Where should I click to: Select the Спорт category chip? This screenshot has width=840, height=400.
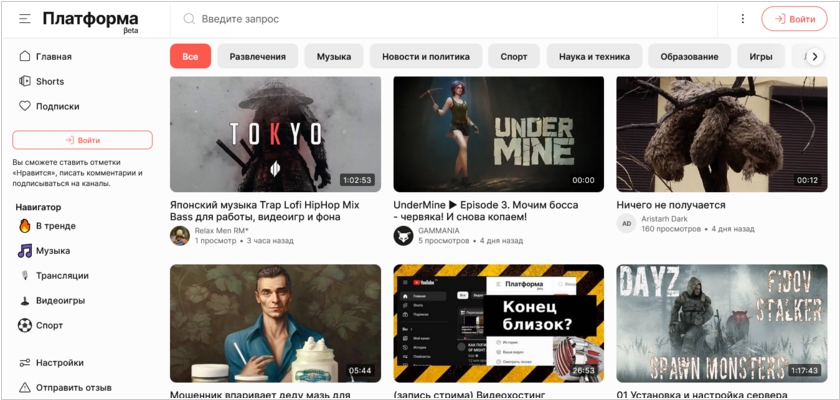(514, 56)
